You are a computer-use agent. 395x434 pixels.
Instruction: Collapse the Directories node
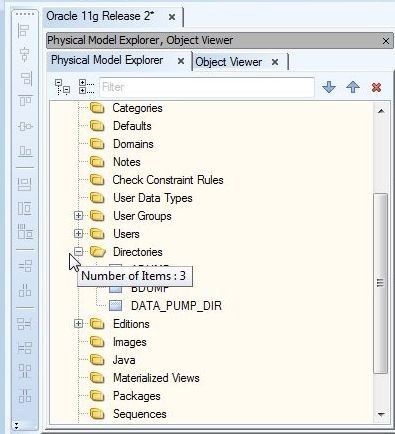pyautogui.click(x=78, y=252)
